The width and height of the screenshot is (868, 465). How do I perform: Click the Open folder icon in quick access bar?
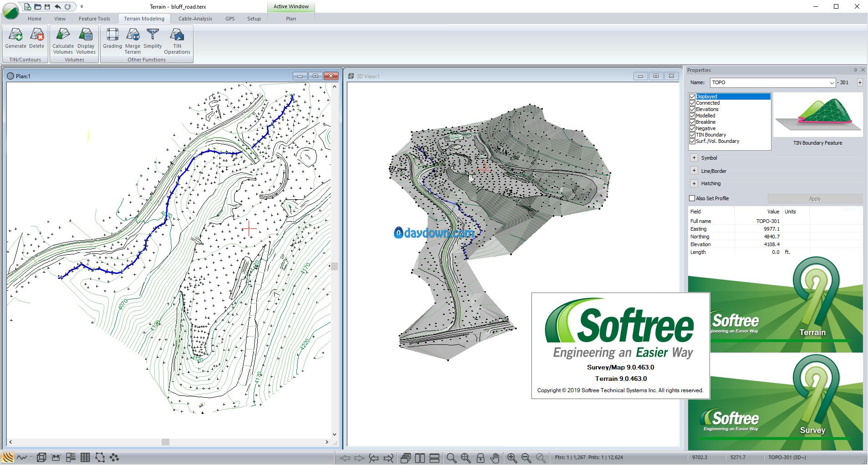point(38,6)
